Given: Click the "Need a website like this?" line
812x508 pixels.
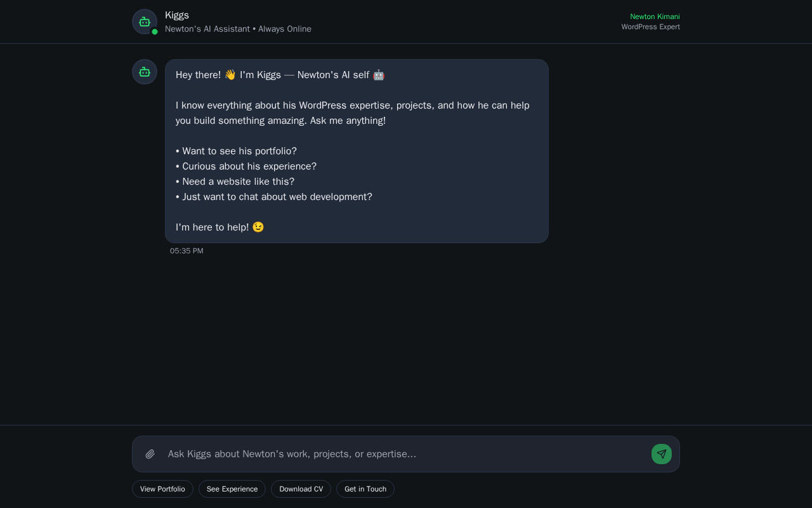Looking at the screenshot, I should point(235,182).
